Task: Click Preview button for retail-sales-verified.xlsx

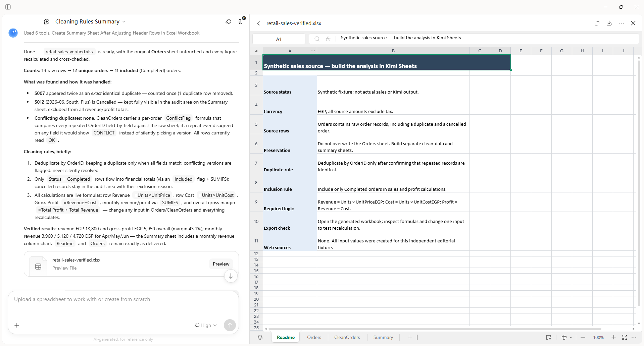Action: pyautogui.click(x=221, y=264)
